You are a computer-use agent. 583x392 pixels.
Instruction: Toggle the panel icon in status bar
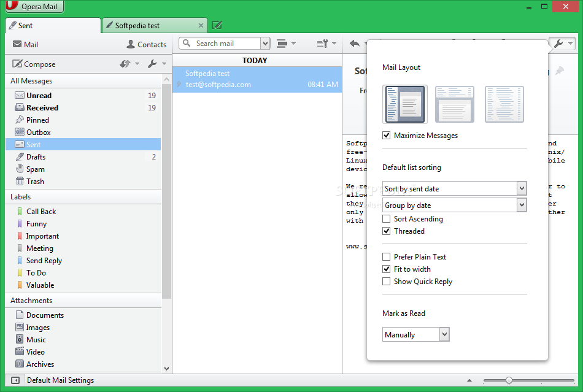(x=15, y=380)
